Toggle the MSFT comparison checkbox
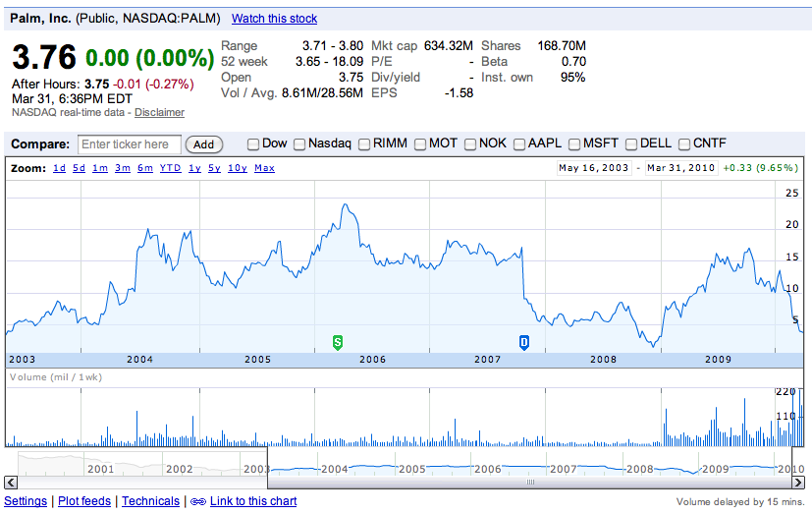812x514 pixels. [574, 144]
